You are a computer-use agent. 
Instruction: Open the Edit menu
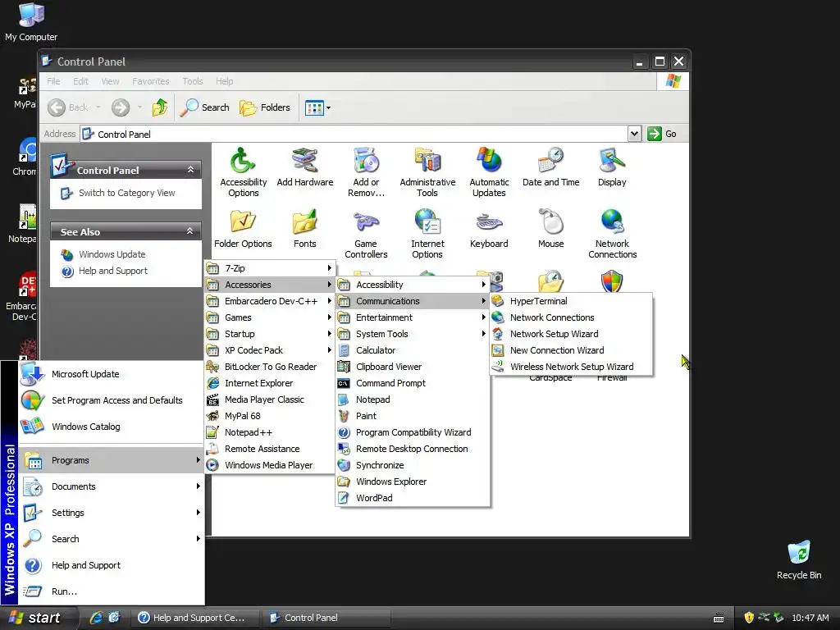click(x=81, y=81)
